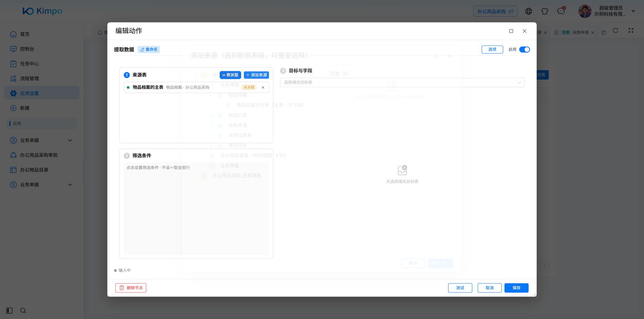Open 任务中心 in sidebar

point(42,63)
